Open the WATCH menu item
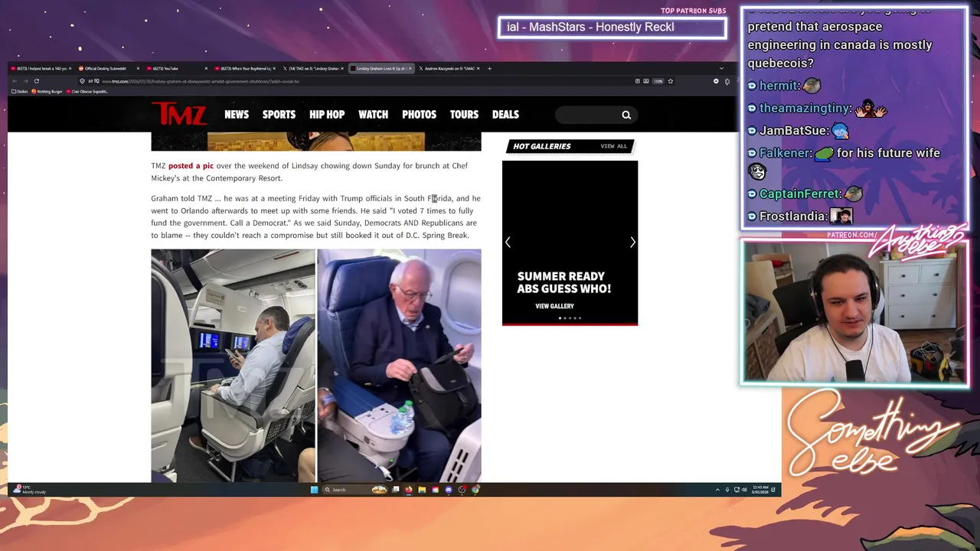Viewport: 980px width, 551px height. (374, 114)
